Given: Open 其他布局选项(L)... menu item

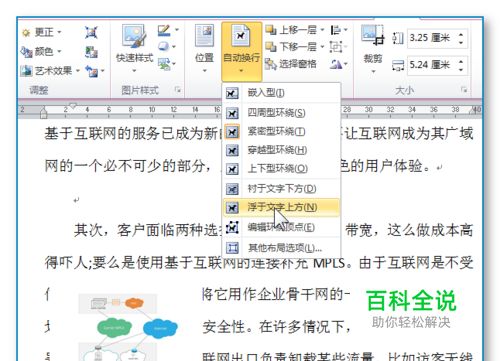Looking at the screenshot, I should pos(281,248).
